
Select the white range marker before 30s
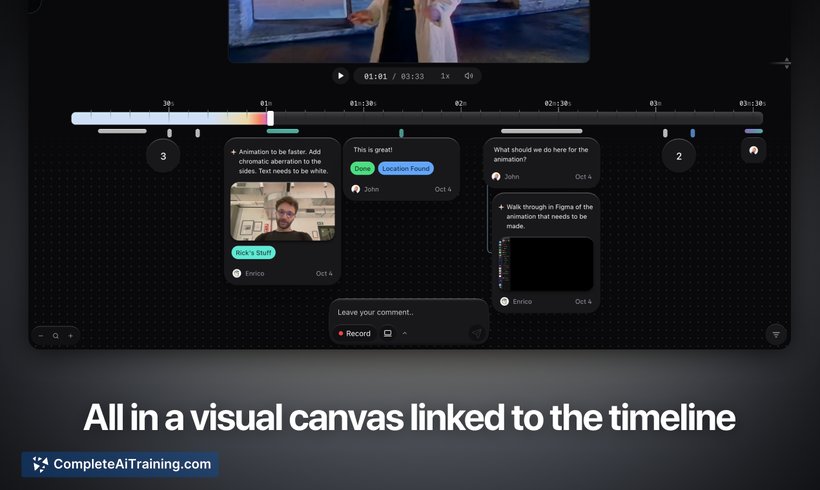(x=122, y=131)
